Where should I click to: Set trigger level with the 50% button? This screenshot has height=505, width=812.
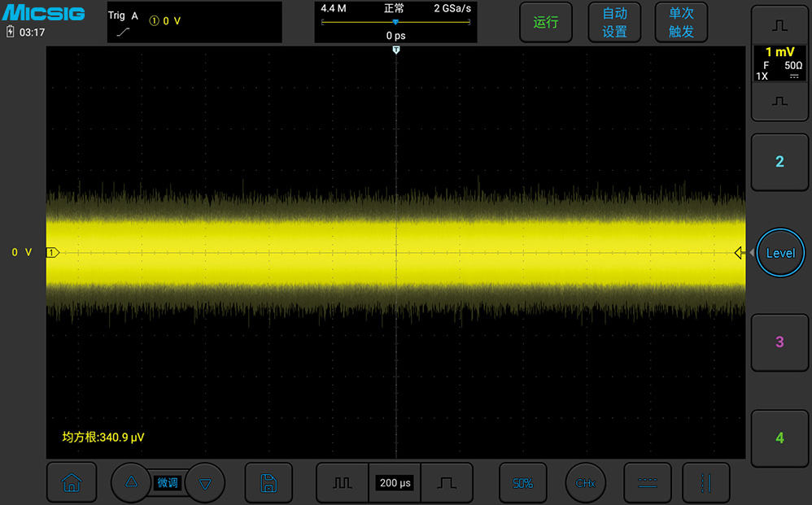522,483
